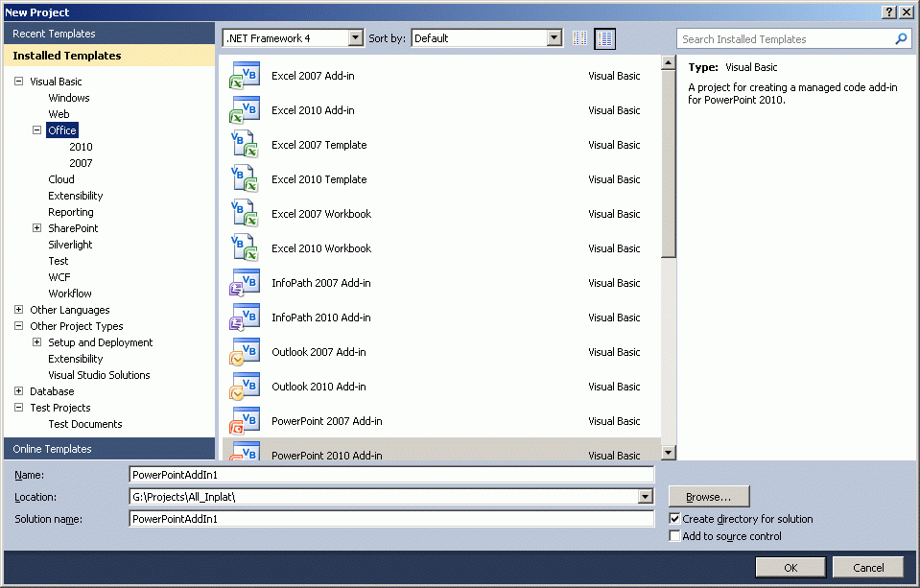This screenshot has width=920, height=588.
Task: Collapse the Visual Basic tree node
Action: [19, 82]
